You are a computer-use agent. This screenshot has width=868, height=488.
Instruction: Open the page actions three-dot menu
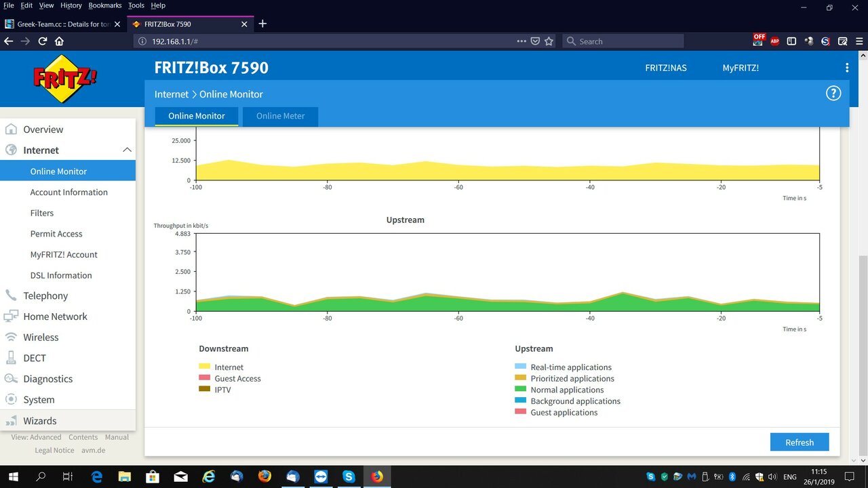point(521,41)
